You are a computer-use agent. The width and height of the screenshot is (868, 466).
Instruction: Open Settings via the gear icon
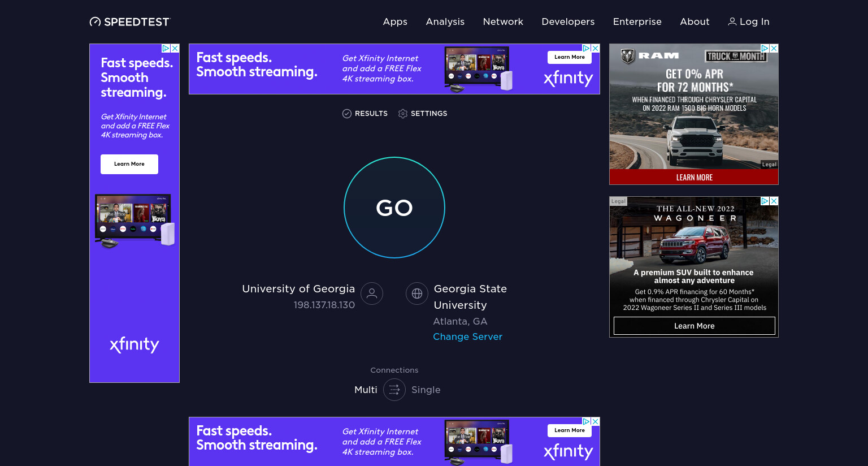click(403, 114)
